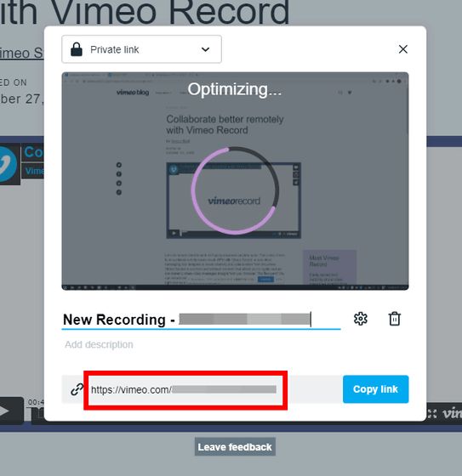The height and width of the screenshot is (476, 462).
Task: Click the Leave feedback button
Action: (235, 447)
